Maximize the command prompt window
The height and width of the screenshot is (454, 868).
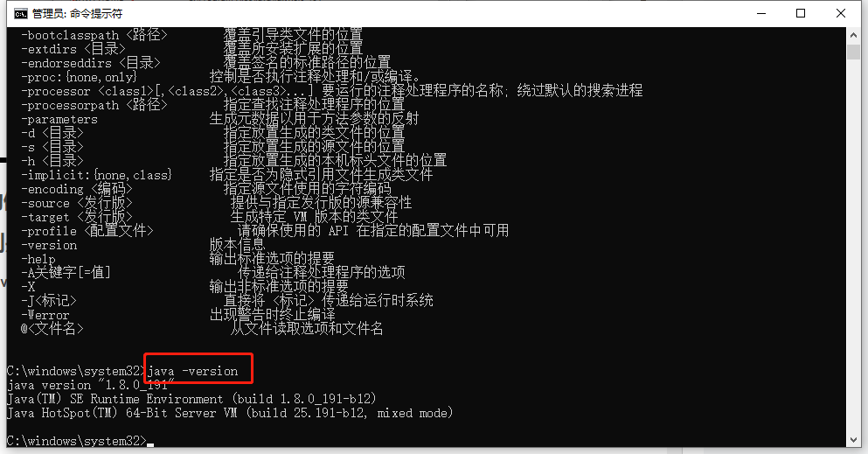[801, 13]
